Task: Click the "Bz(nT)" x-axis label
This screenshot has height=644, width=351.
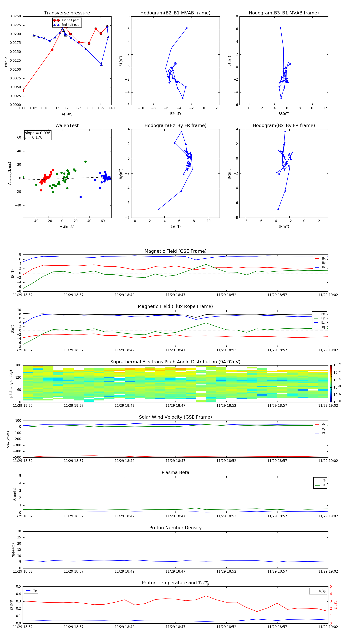Action: pos(175,227)
